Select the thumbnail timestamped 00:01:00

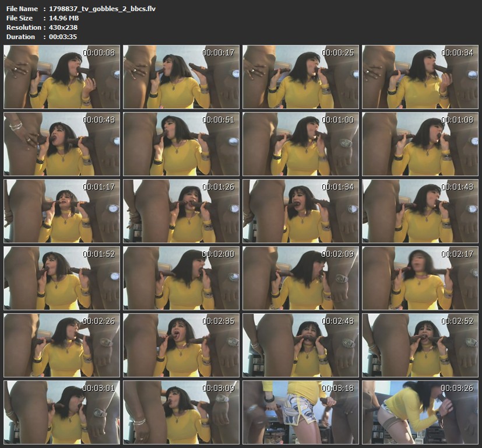click(301, 144)
